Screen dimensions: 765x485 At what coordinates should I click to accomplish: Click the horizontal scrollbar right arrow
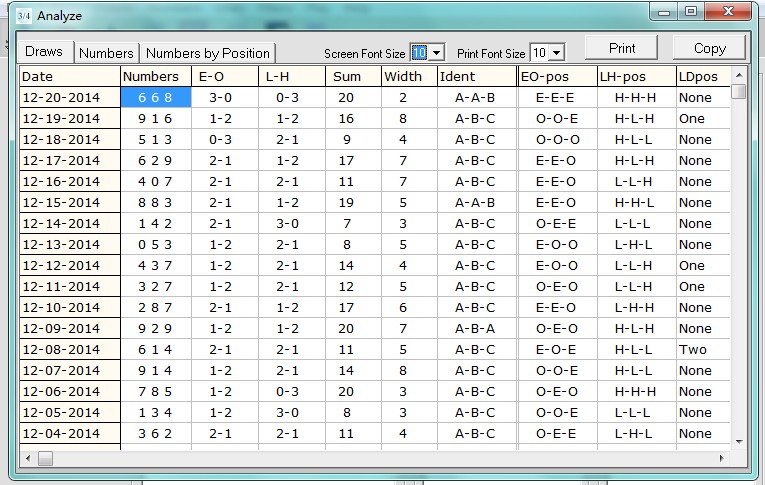[x=722, y=458]
